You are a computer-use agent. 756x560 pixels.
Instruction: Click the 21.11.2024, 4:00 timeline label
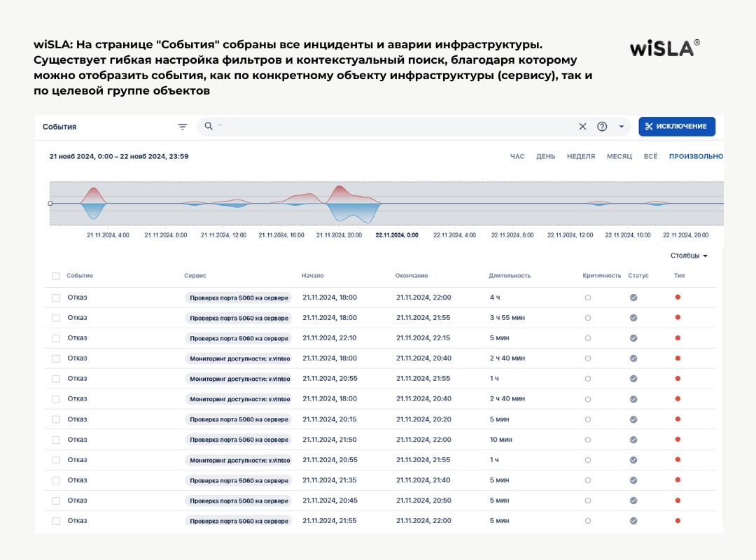108,235
